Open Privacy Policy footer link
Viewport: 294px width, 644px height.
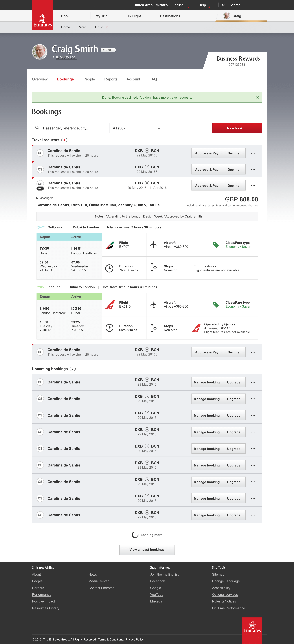tap(135, 640)
